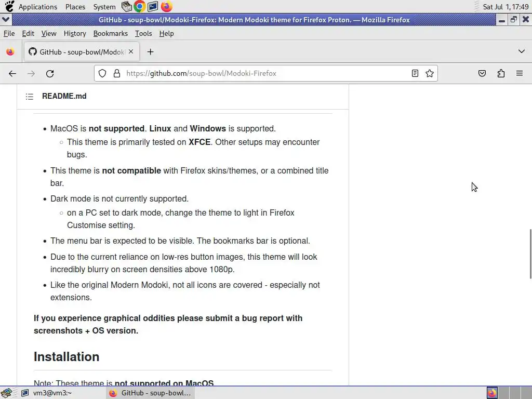Open Firefox View pinned tab icon
Image resolution: width=532 pixels, height=399 pixels.
tap(10, 52)
